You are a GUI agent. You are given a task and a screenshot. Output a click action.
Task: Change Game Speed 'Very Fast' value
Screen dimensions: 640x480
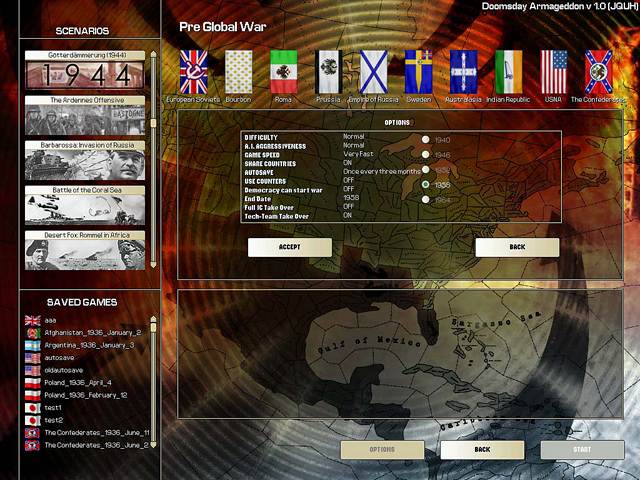(x=358, y=154)
